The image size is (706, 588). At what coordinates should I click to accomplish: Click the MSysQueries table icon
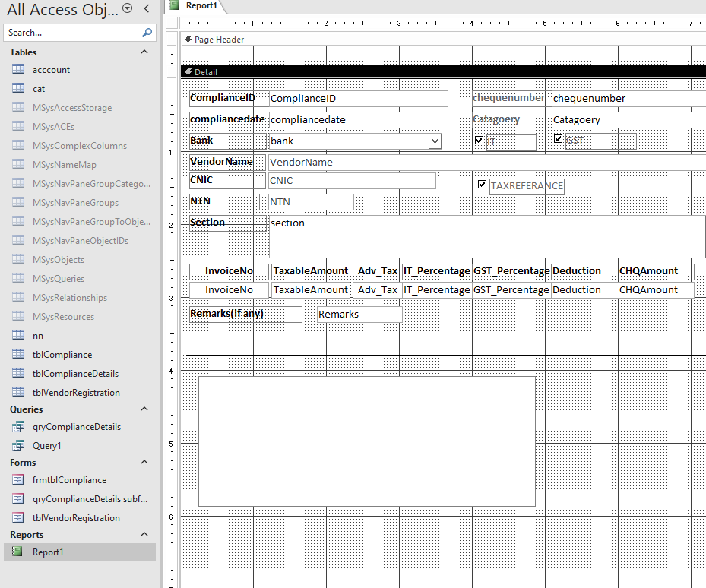[18, 278]
